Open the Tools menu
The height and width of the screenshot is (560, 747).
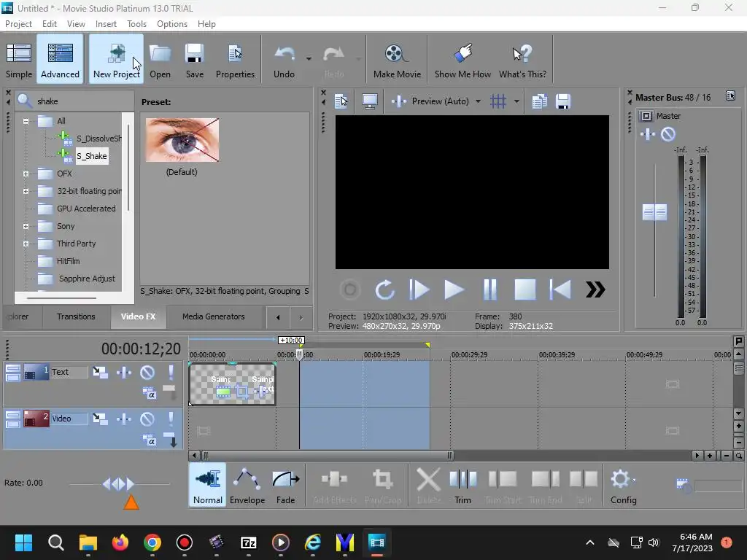(136, 24)
